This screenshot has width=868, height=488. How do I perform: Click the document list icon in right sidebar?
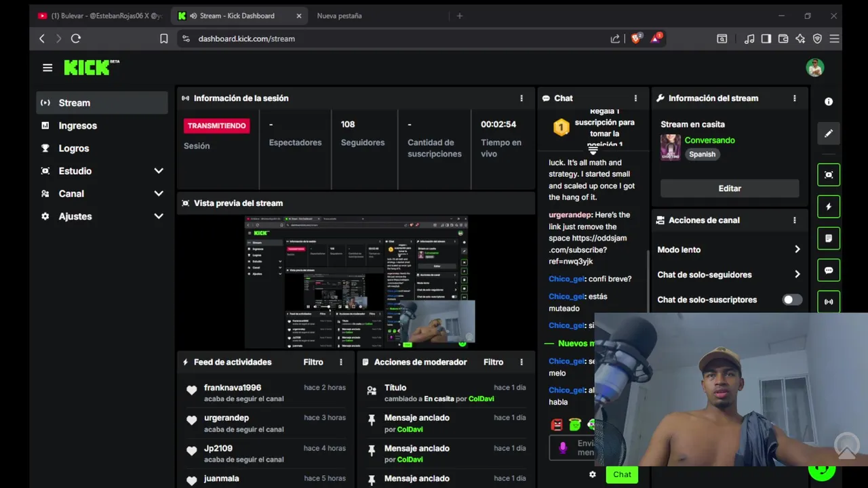click(x=829, y=239)
